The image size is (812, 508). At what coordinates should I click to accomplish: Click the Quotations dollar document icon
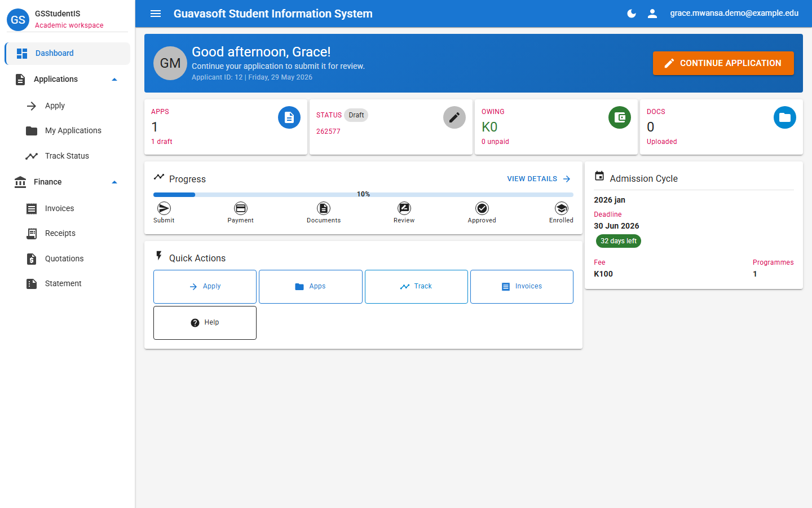coord(32,259)
